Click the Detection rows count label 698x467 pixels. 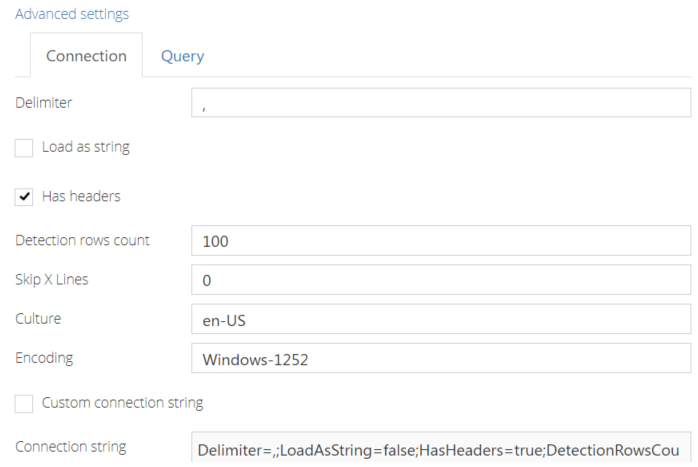pos(82,240)
